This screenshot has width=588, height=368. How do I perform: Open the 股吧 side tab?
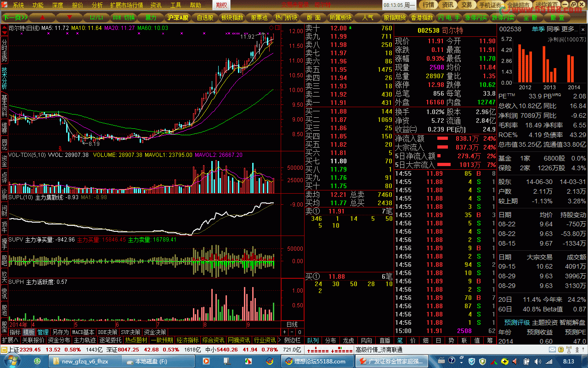pyautogui.click(x=4, y=260)
